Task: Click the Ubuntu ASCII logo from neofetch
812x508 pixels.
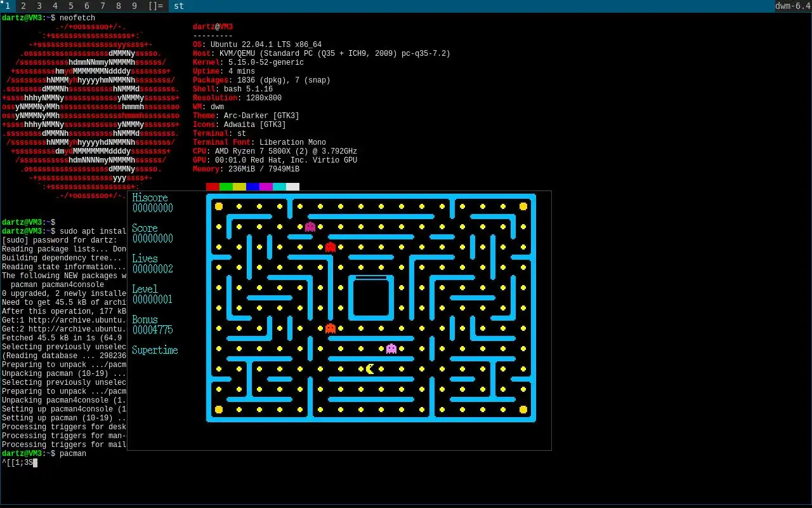Action: click(x=91, y=111)
